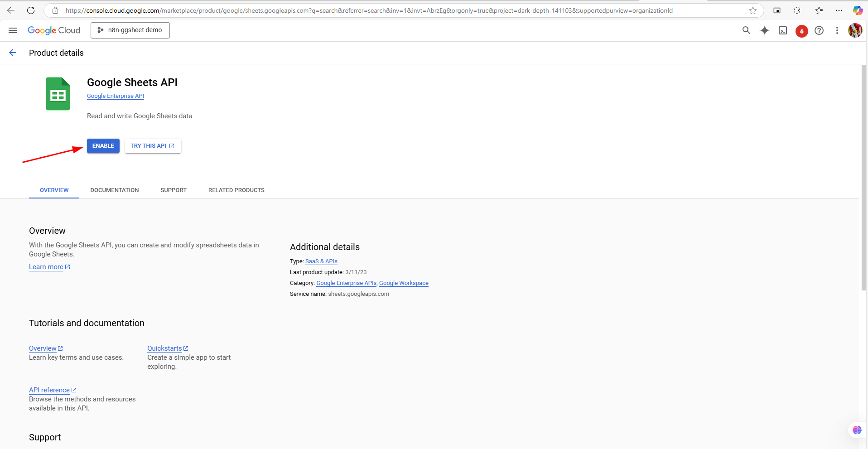
Task: Switch to the Support tab
Action: point(174,190)
